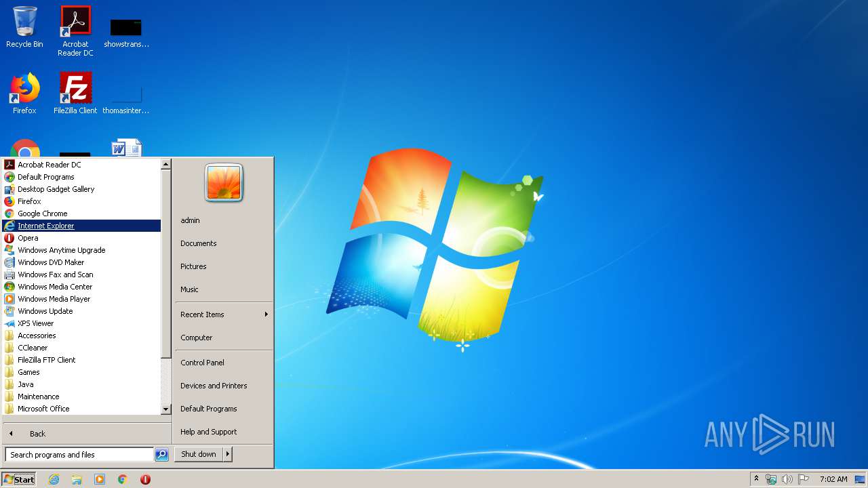Open Devices and Printers
868x488 pixels.
(223, 386)
